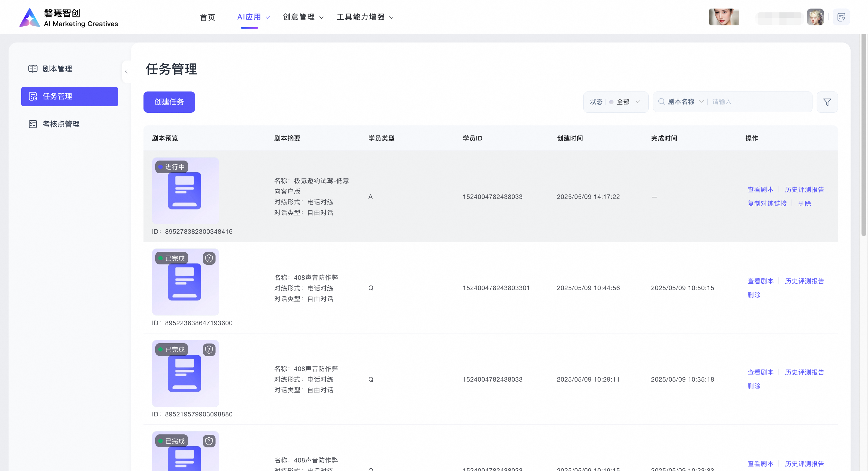The height and width of the screenshot is (471, 868).
Task: Go to 首页 in top navigation
Action: coord(207,17)
